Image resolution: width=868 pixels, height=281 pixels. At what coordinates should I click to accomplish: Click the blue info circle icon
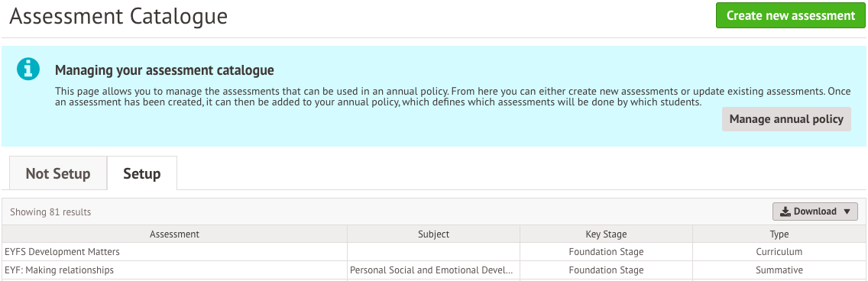[28, 69]
